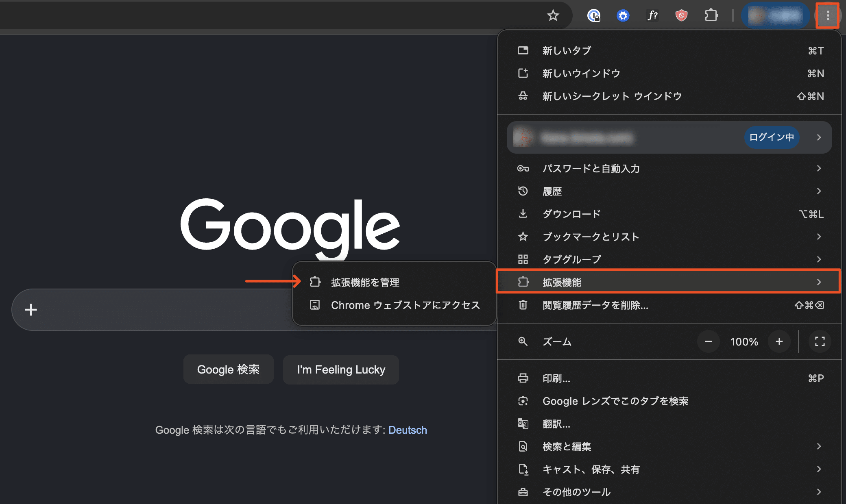Expand the 拡張機能 extensions submenu

click(669, 281)
